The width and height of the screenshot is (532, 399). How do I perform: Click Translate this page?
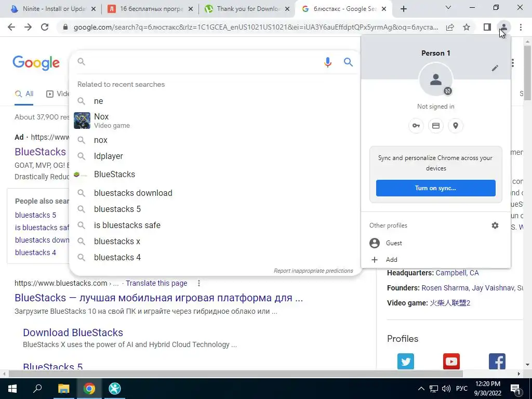pyautogui.click(x=156, y=283)
